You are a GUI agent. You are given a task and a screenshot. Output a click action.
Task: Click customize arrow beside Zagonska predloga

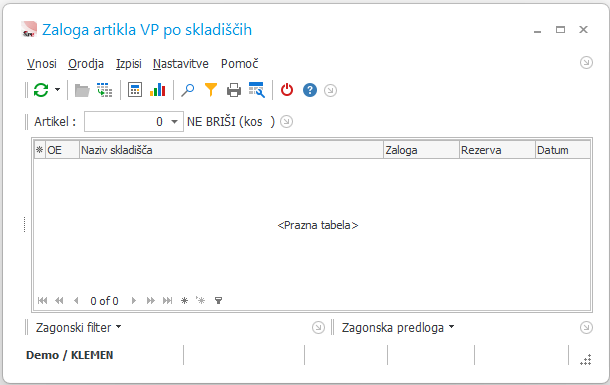586,327
